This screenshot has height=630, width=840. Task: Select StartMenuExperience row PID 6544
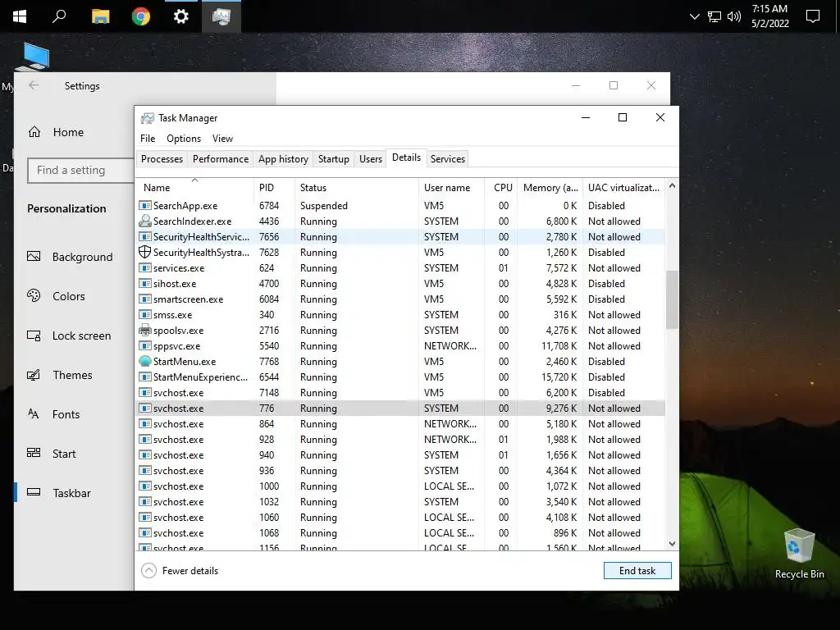[400, 377]
